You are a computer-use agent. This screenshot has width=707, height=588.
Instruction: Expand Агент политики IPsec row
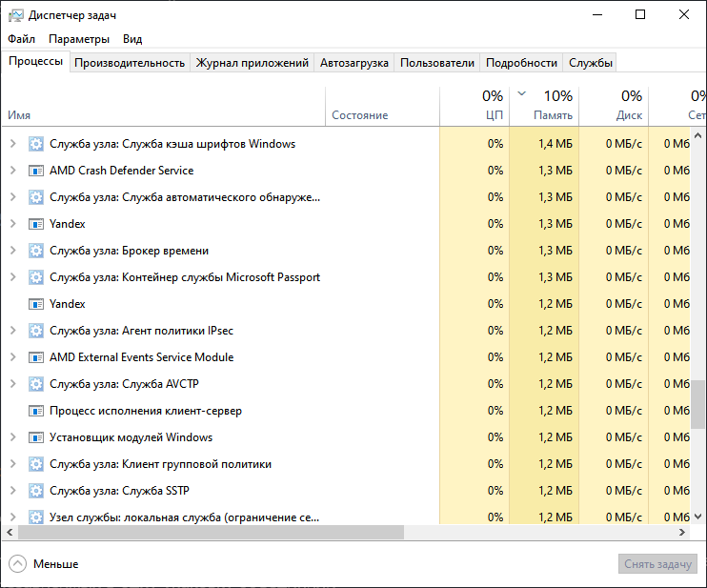point(13,331)
